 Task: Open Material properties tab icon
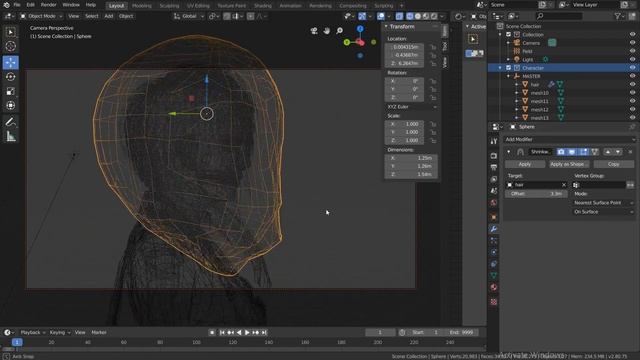point(493,287)
